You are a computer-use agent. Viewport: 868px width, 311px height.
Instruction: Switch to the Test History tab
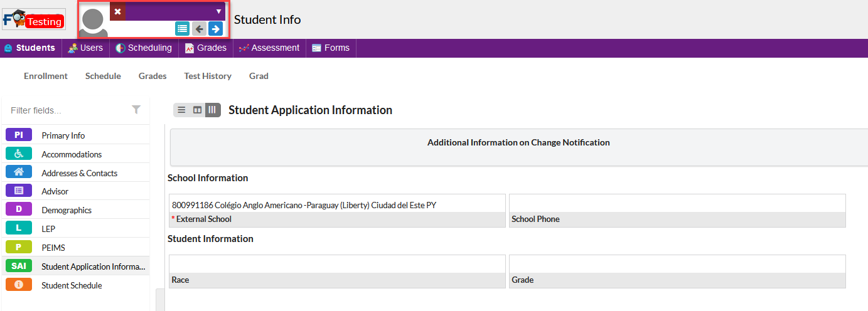coord(208,76)
